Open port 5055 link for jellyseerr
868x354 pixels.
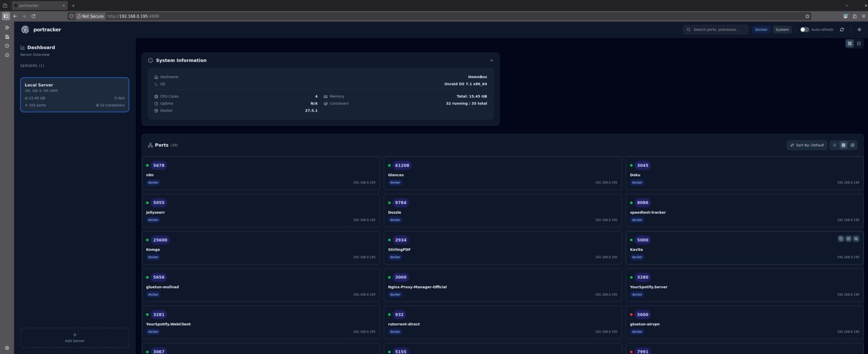coord(159,203)
